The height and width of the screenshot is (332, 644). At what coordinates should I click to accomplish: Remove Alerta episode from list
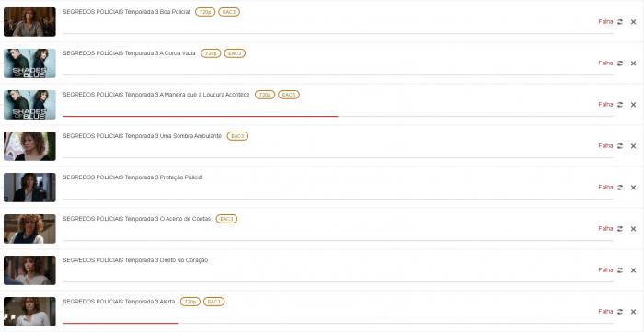click(x=633, y=312)
